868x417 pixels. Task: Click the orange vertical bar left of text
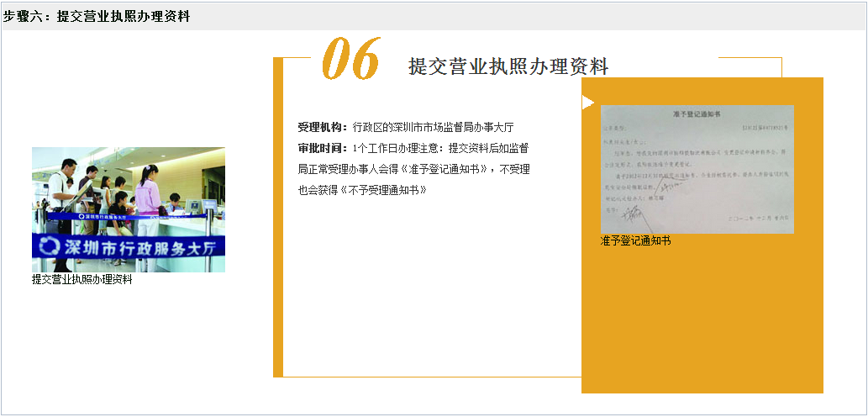(278, 217)
